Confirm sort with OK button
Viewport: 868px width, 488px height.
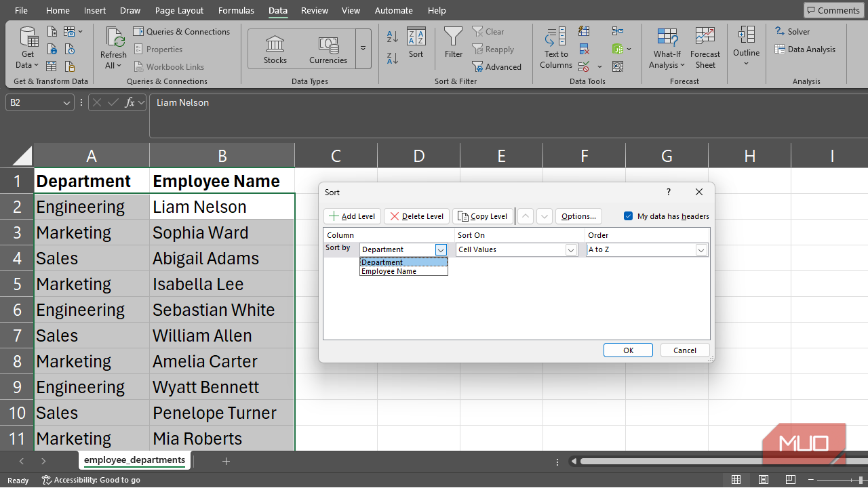tap(628, 350)
